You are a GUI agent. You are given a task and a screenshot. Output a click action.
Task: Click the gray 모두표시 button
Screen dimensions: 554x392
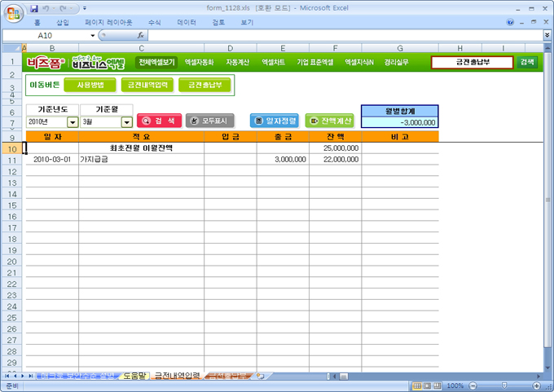point(210,121)
